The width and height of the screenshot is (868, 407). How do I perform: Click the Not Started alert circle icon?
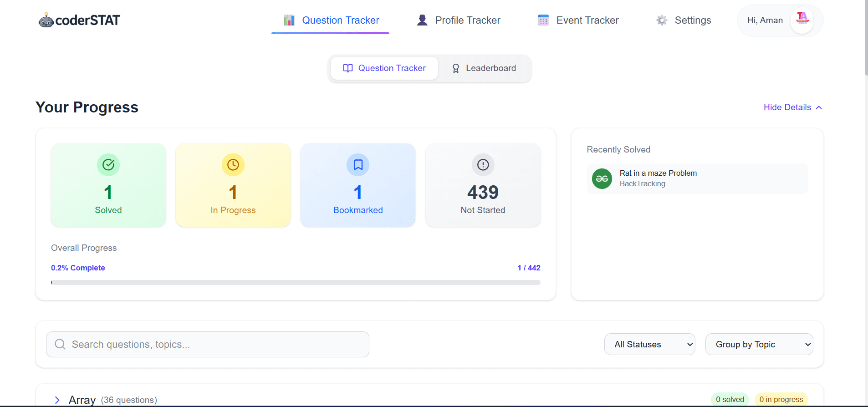[x=483, y=165]
